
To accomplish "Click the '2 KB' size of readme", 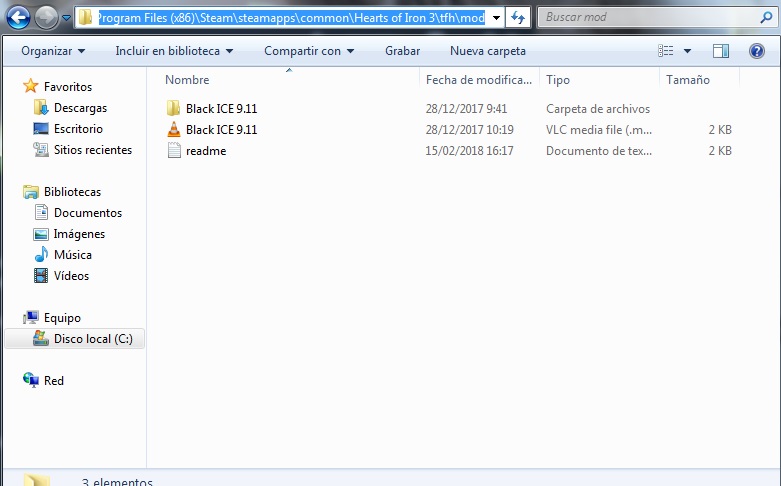I will tap(720, 151).
